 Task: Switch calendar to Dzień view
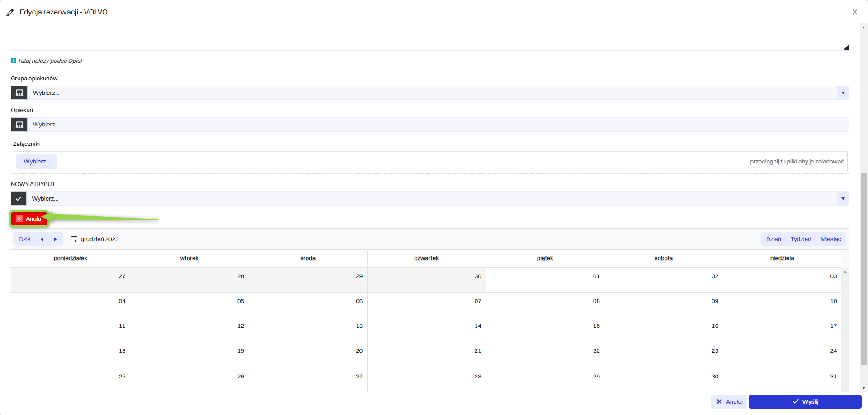tap(774, 239)
